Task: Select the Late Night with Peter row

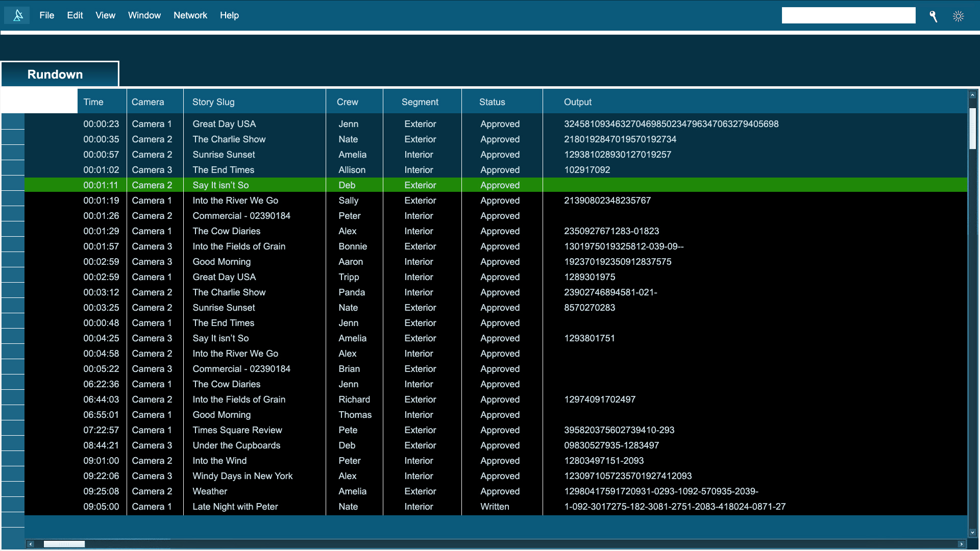Action: click(235, 507)
